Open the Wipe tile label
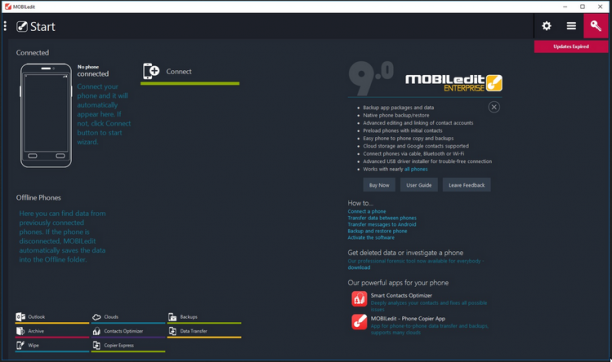The image size is (612, 362). [33, 345]
